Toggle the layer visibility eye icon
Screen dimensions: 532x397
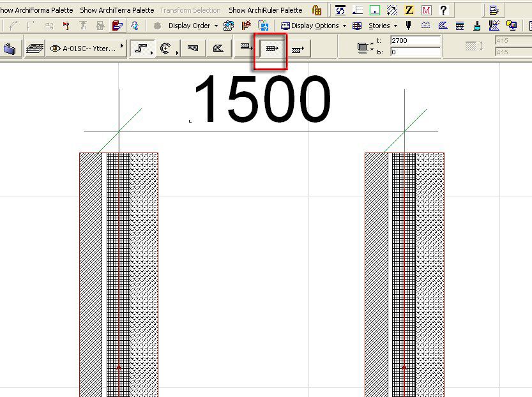click(55, 49)
